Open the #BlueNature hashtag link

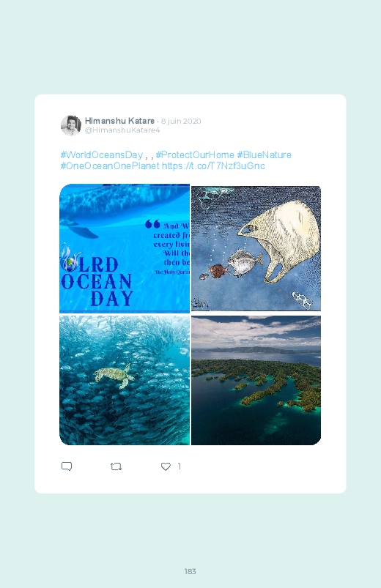pyautogui.click(x=264, y=155)
